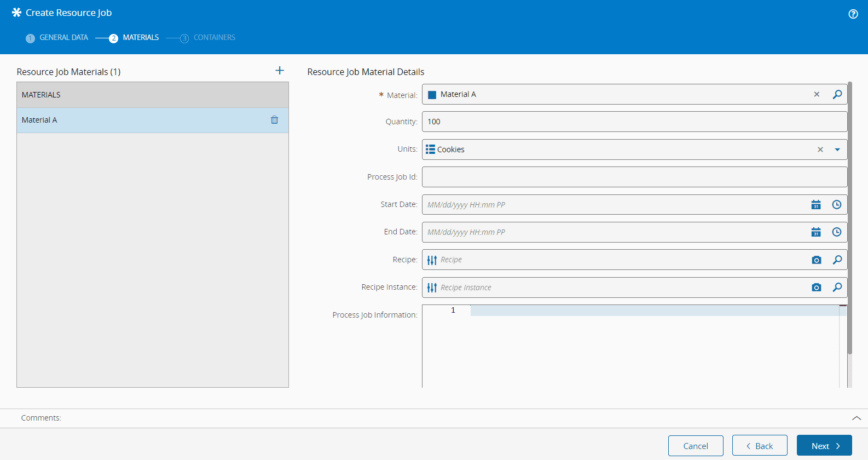Click the Cancel button

click(x=695, y=446)
